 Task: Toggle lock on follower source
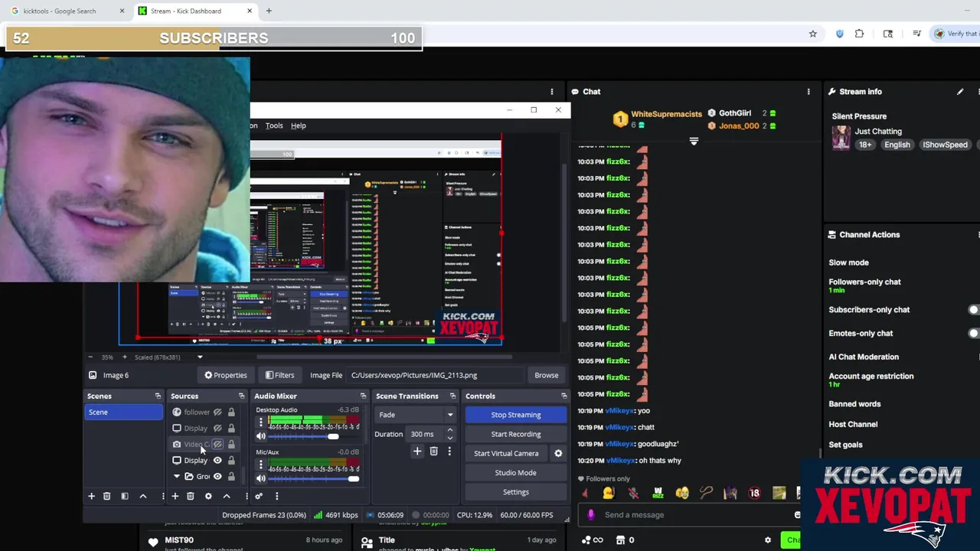coord(231,412)
